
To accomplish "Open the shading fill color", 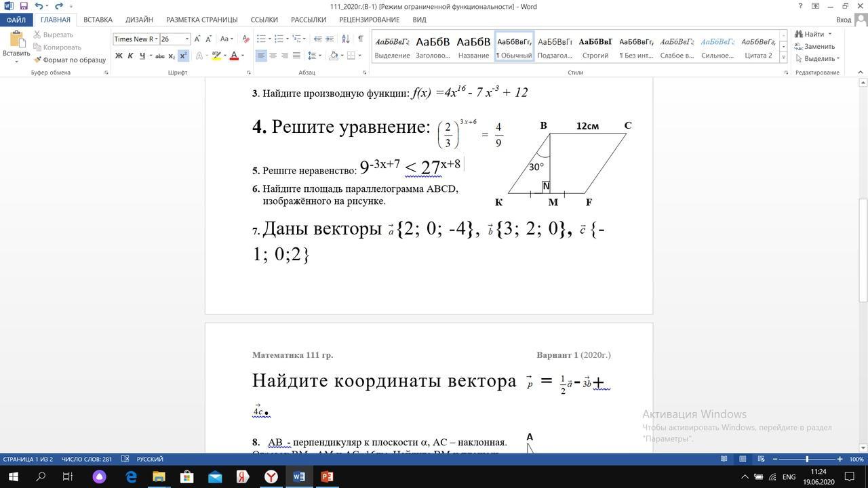I will [x=333, y=56].
